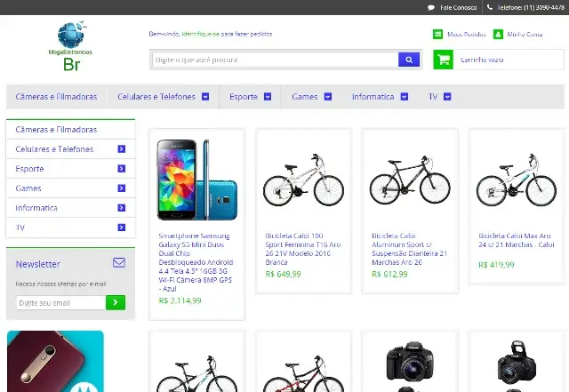Open Informatica top navigation label
The image size is (569, 392).
click(x=373, y=97)
